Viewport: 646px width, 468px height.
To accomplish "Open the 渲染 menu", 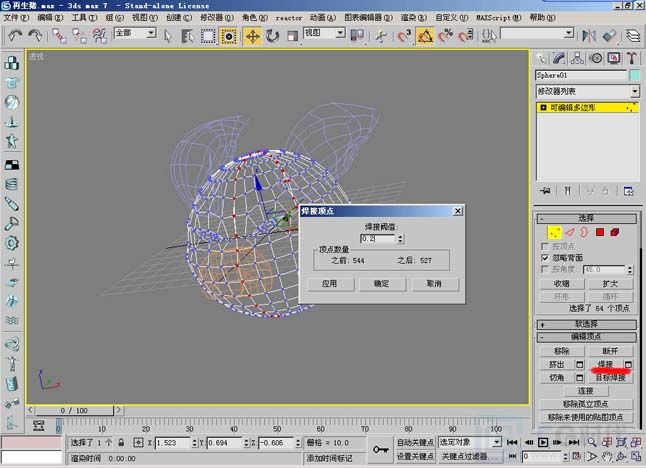I will (x=413, y=18).
